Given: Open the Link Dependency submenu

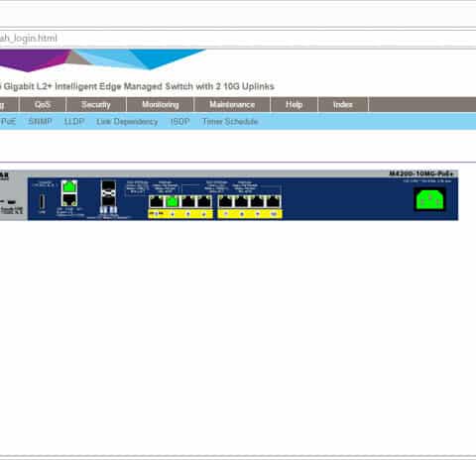Looking at the screenshot, I should (x=127, y=122).
